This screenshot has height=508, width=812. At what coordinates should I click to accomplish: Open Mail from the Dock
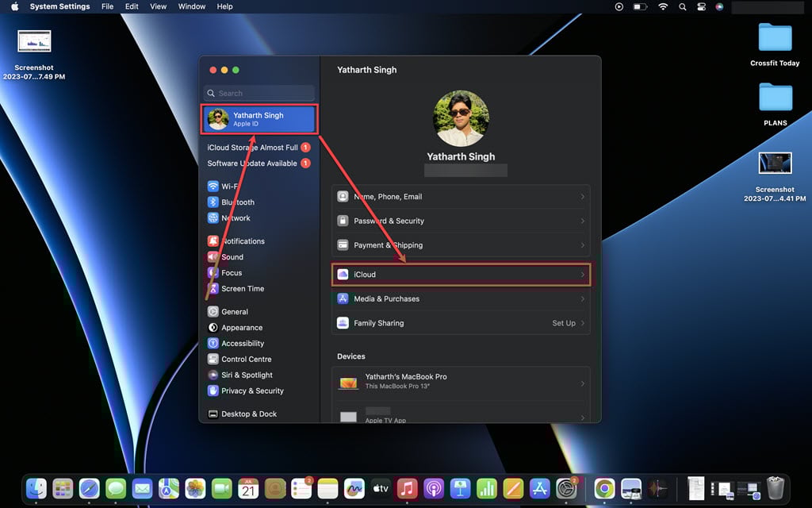[142, 488]
